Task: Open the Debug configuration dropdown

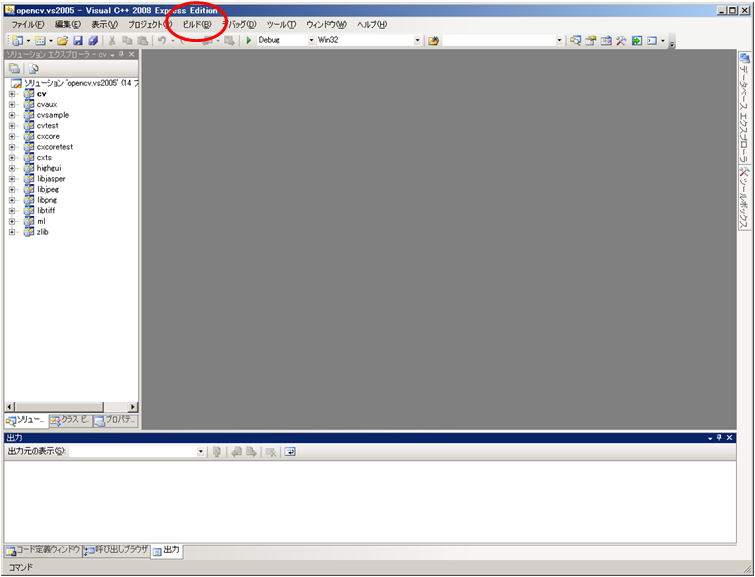Action: pyautogui.click(x=311, y=40)
